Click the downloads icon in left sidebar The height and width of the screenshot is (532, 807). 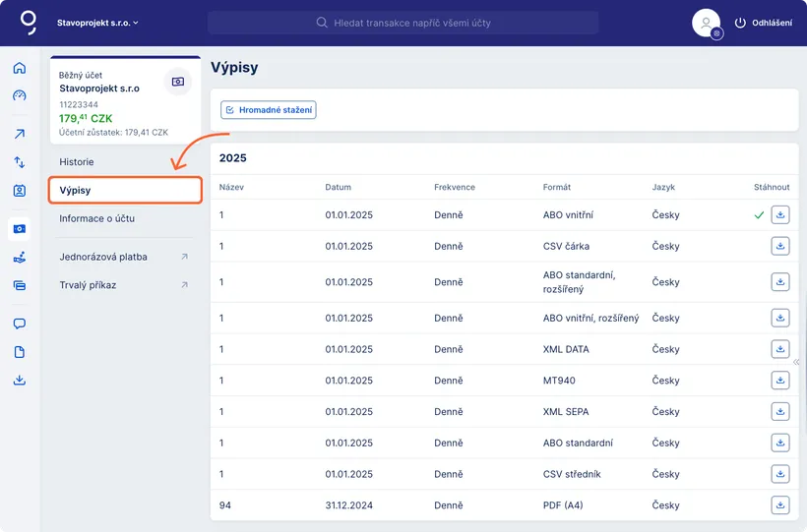point(19,381)
